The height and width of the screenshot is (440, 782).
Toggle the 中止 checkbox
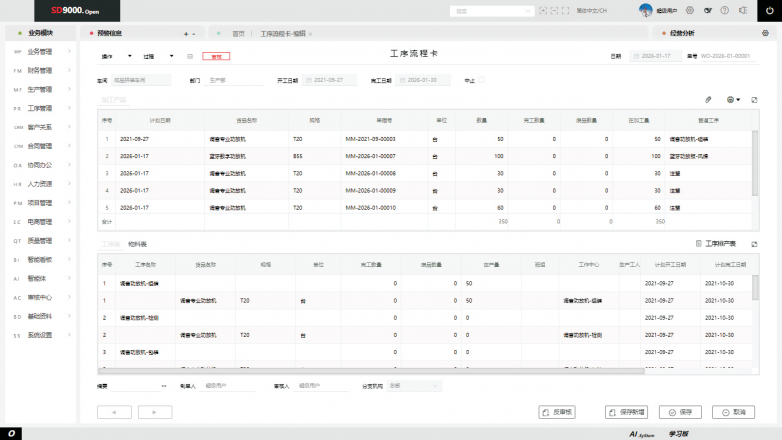coord(481,79)
